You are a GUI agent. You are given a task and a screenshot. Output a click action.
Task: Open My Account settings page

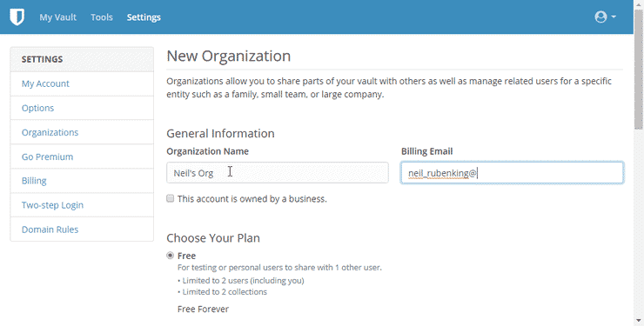click(82, 83)
